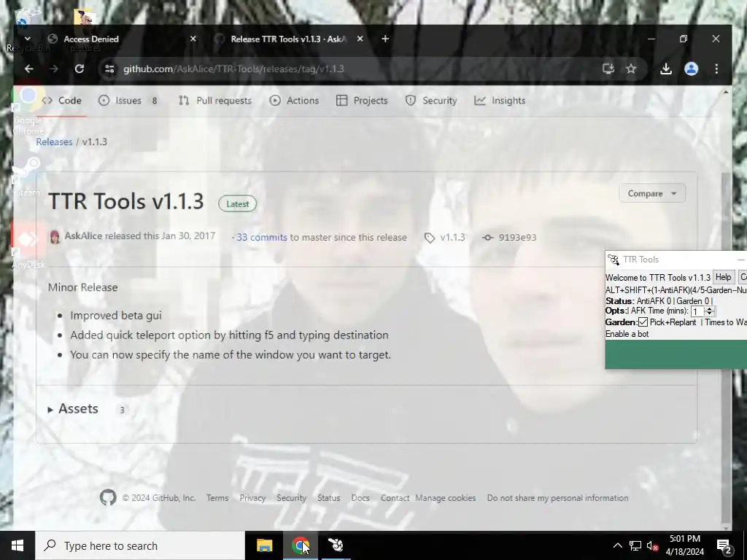
Task: Open Chrome profile avatar
Action: coord(692,69)
